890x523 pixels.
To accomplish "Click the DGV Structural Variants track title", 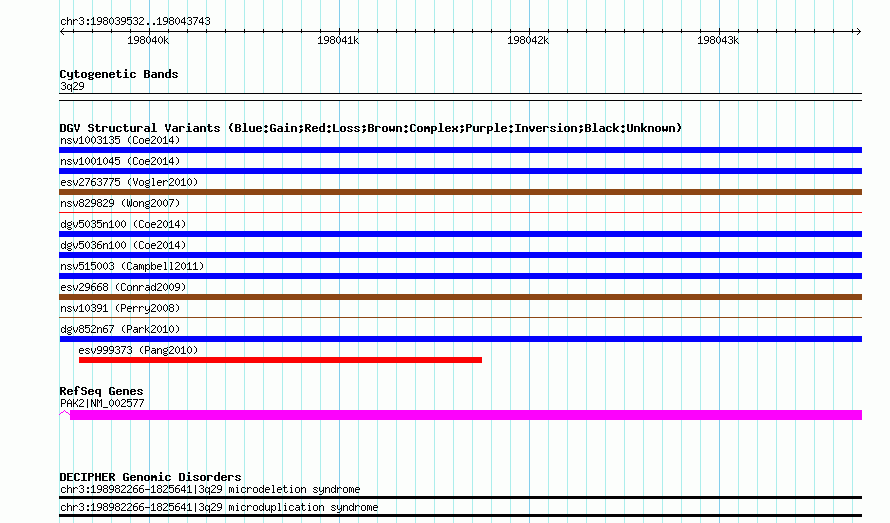I will [x=371, y=128].
